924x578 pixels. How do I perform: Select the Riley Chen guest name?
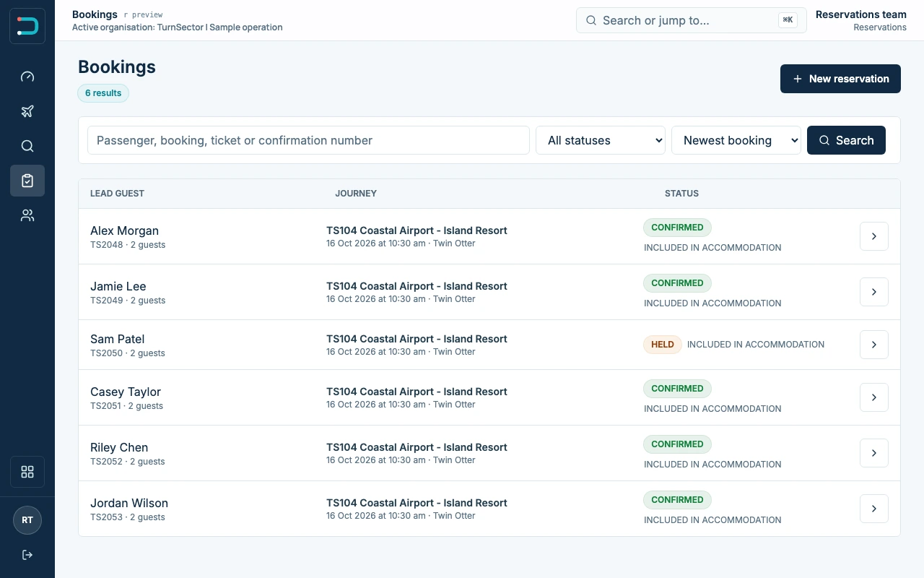(x=119, y=447)
